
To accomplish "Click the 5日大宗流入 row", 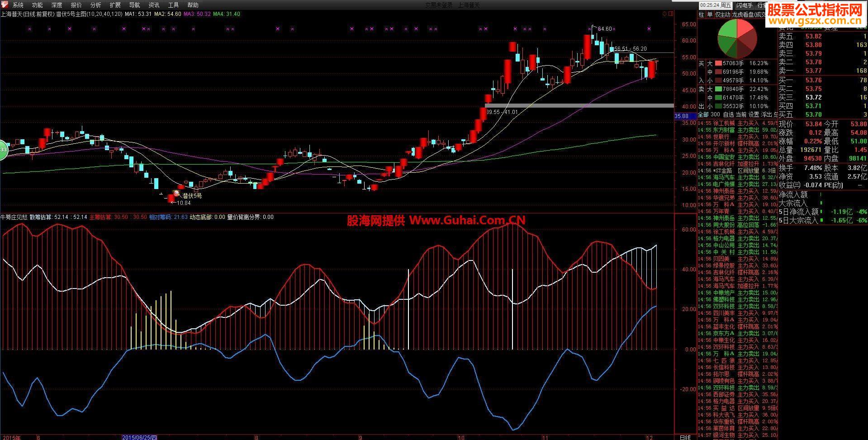I will [x=823, y=220].
